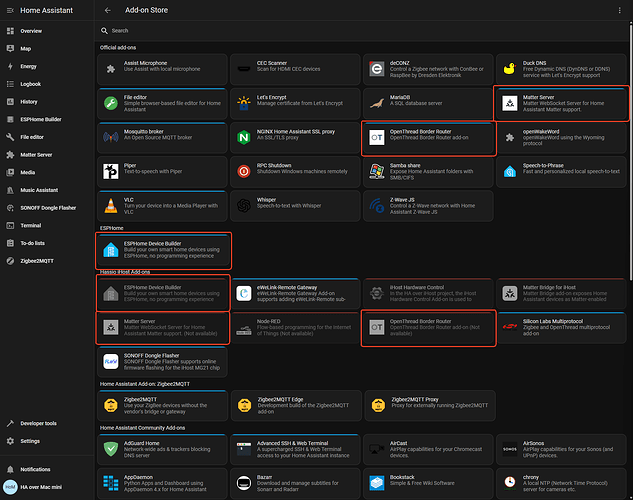Viewport: 633px width, 500px height.
Task: Click the Official OpenThread Border Router icon
Action: pyautogui.click(x=377, y=138)
